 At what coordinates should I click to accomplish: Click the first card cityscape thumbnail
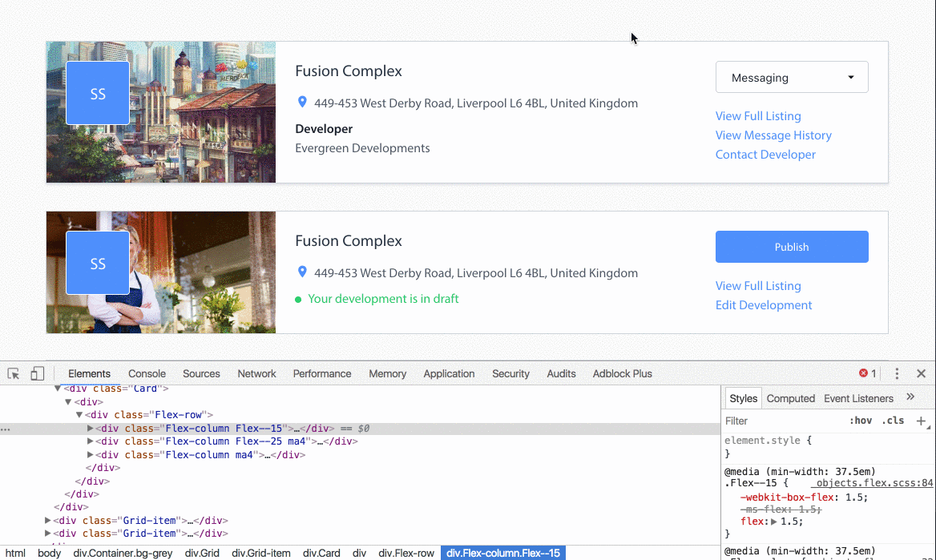coord(161,112)
